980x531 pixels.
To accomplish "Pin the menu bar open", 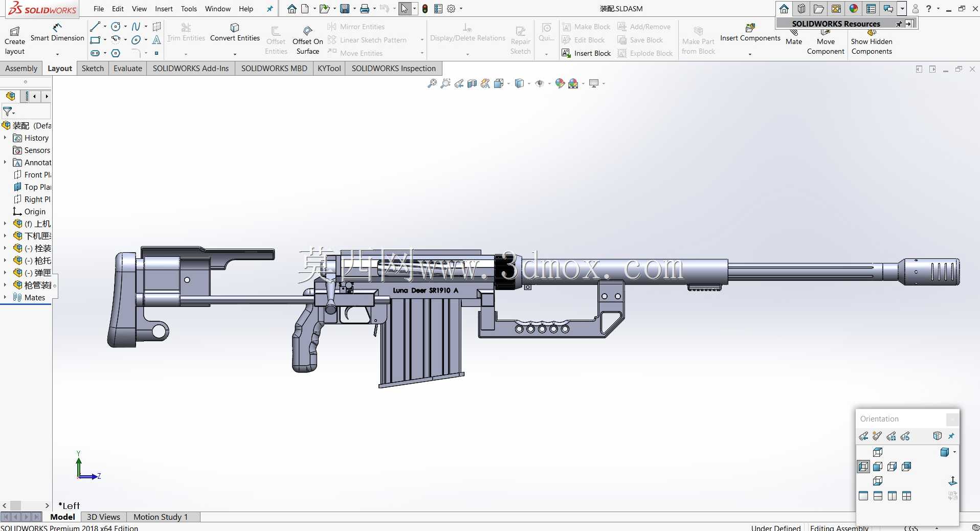I will coord(270,9).
